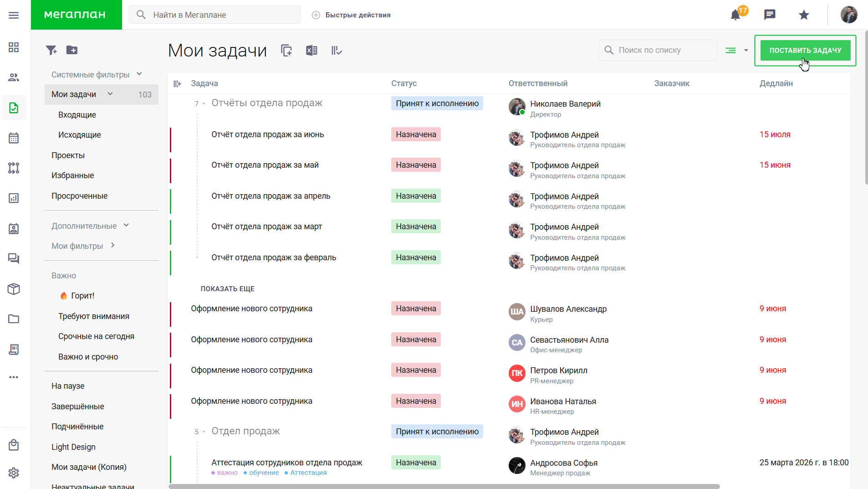Image resolution: width=868 pixels, height=489 pixels.
Task: Open the notifications bell icon
Action: coord(735,15)
